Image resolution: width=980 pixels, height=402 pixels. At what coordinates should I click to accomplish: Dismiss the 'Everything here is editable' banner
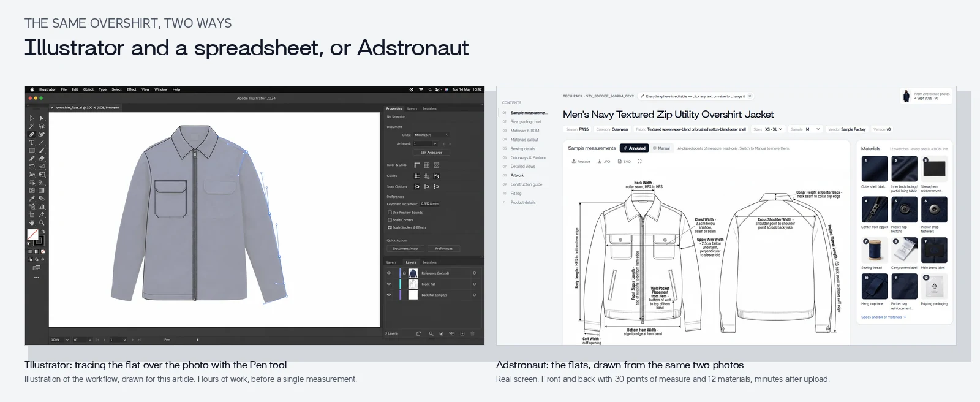(750, 96)
